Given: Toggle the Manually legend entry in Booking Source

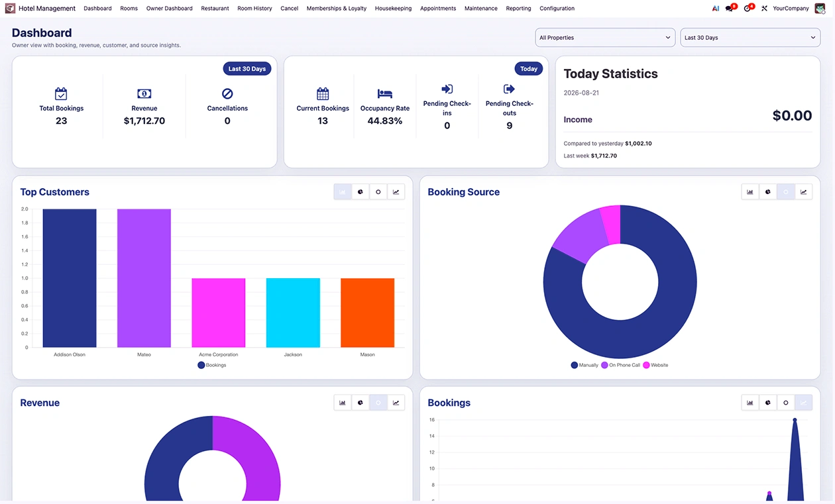Looking at the screenshot, I should click(x=584, y=365).
